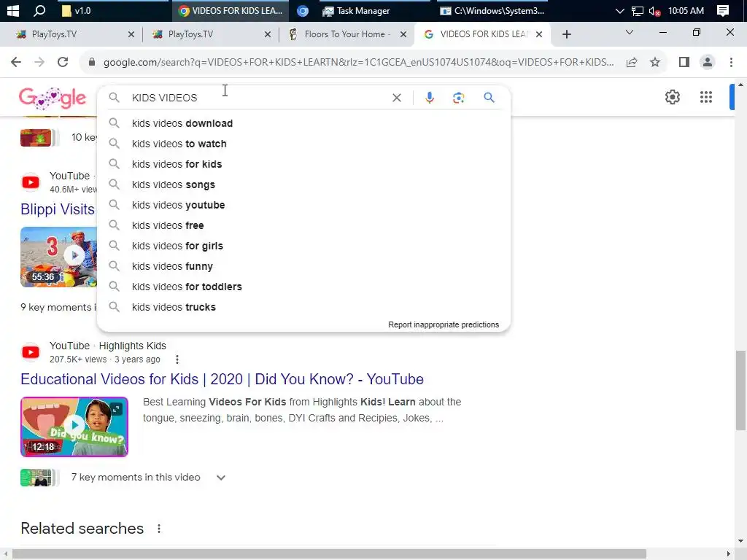Open Educational Videos for Kids 2020 link
This screenshot has height=560, width=747.
[x=222, y=379]
